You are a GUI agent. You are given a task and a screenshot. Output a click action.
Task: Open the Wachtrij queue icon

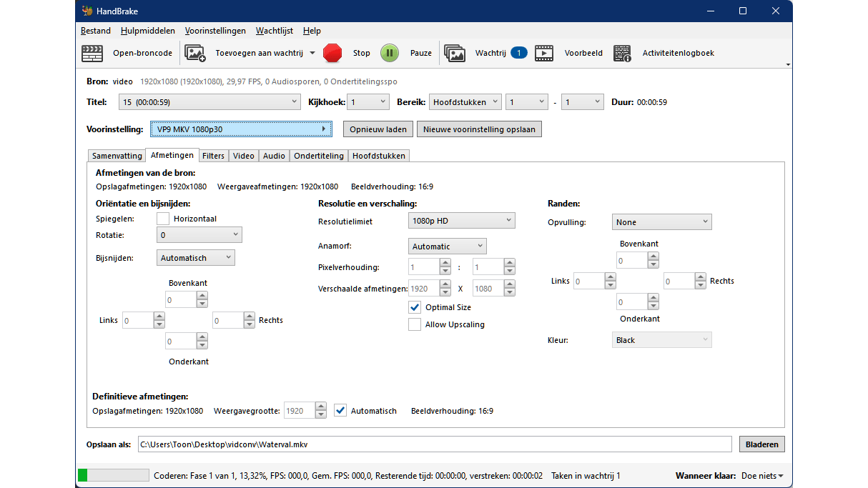point(455,53)
